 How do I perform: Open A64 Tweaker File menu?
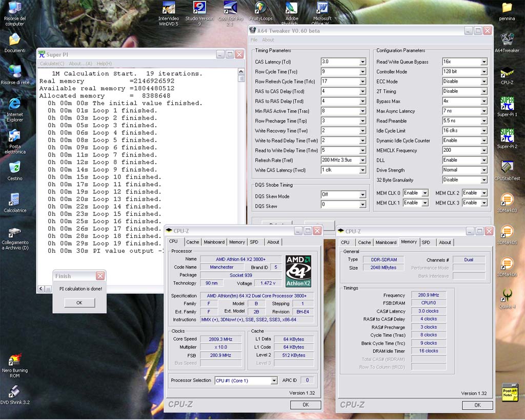pos(254,40)
